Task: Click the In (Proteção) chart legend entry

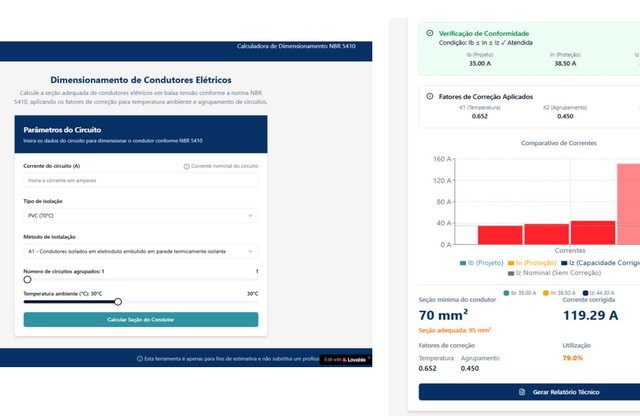Action: click(x=532, y=263)
